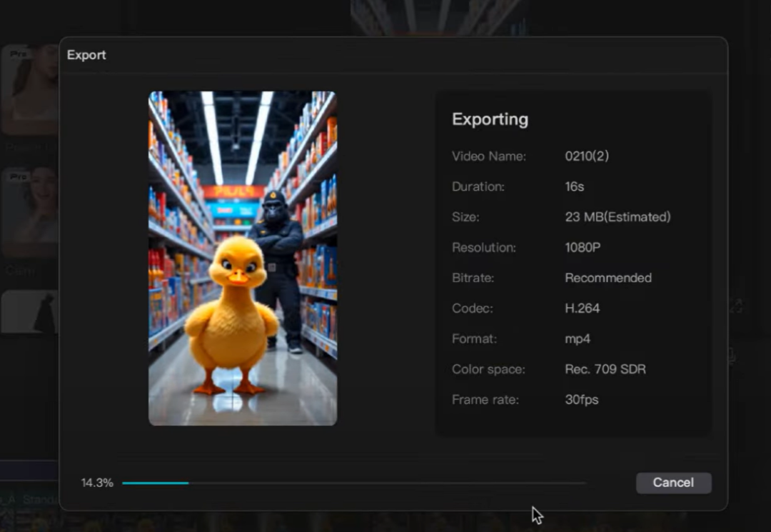Select the Exporting heading text

(x=490, y=119)
